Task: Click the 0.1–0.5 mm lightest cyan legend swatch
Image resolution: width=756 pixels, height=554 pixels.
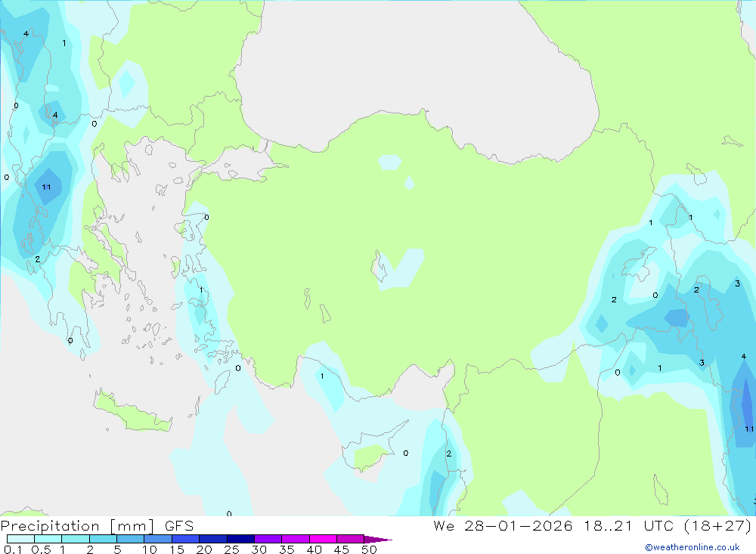Action: coord(20,539)
